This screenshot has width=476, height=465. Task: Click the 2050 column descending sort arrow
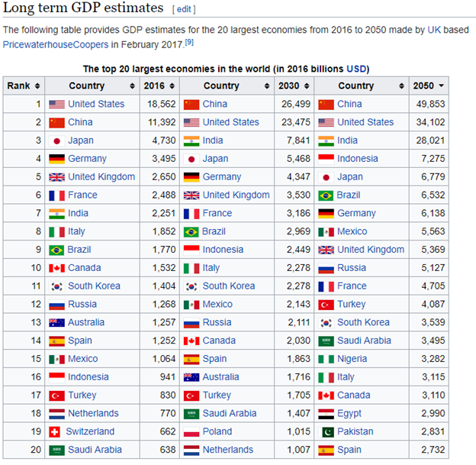tap(442, 86)
